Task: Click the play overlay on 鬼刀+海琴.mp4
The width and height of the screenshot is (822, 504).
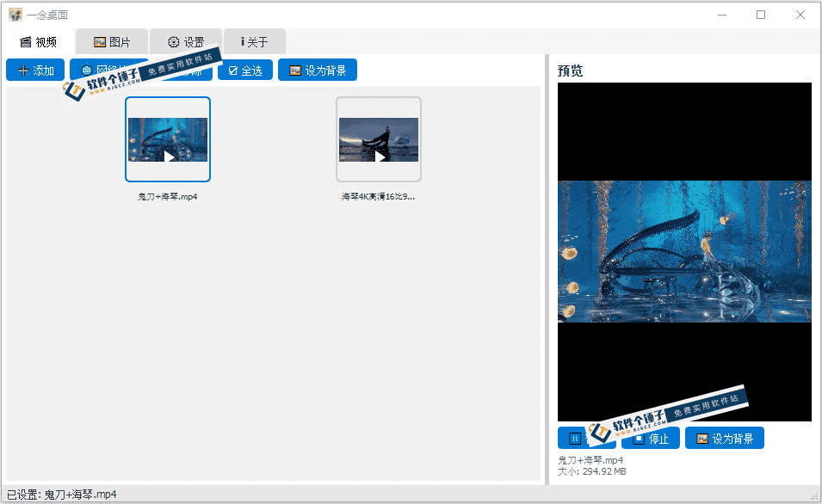Action: pos(168,157)
